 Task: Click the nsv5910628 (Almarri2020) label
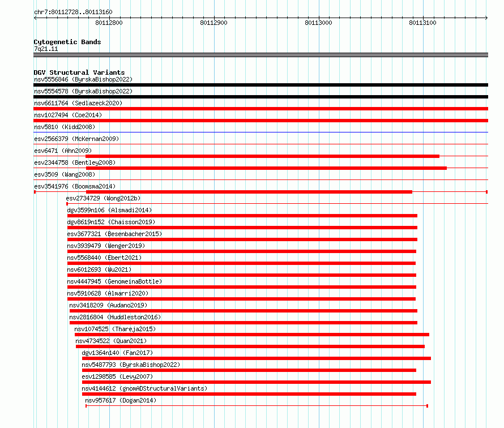(108, 293)
